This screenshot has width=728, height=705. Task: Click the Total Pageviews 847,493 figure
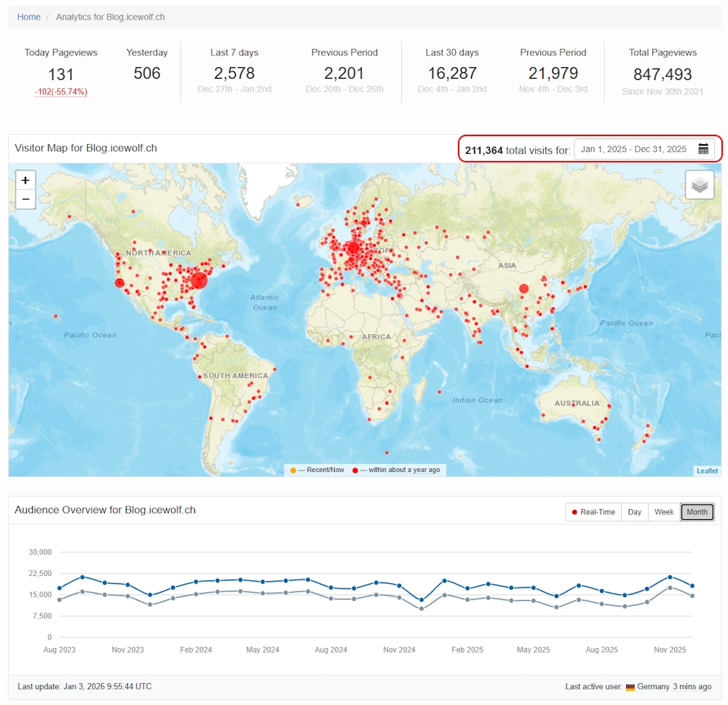[x=662, y=74]
